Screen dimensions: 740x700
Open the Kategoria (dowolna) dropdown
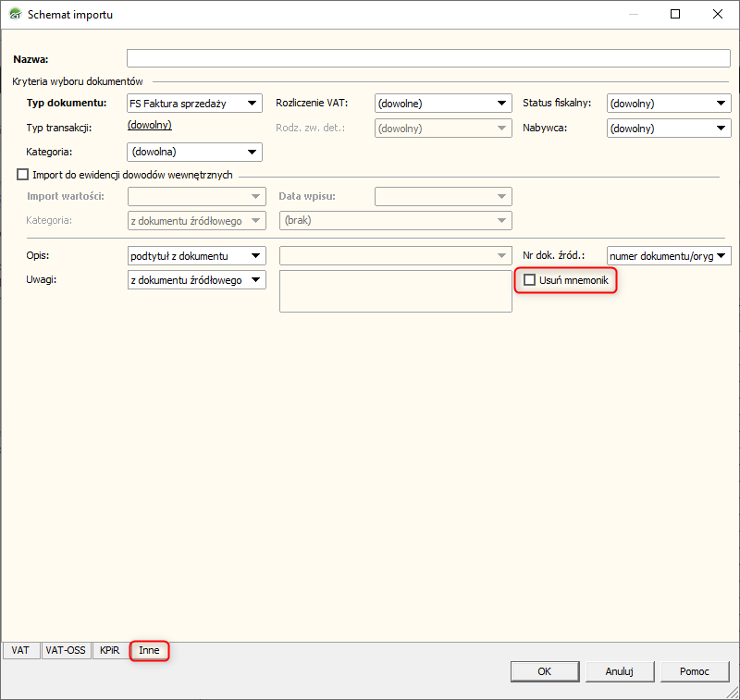click(194, 152)
